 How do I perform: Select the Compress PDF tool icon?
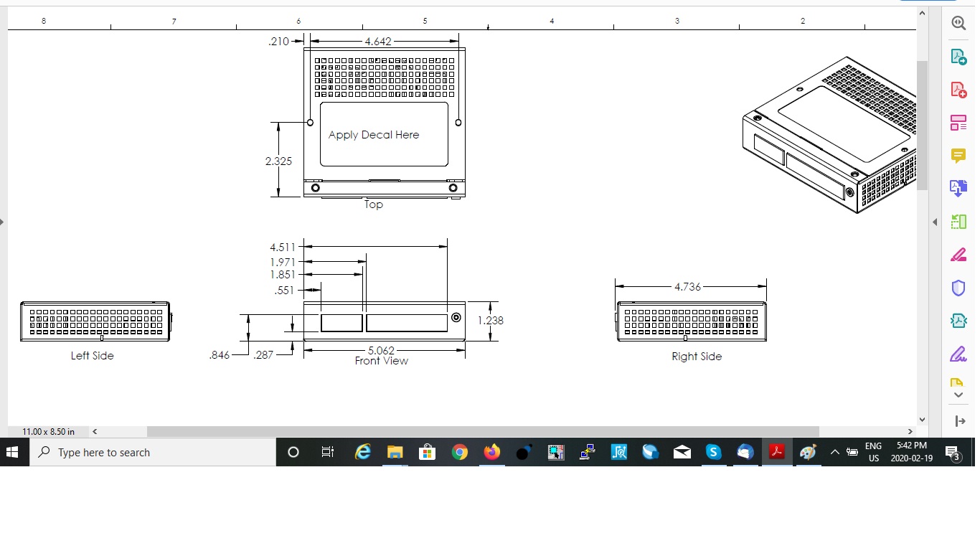[958, 321]
